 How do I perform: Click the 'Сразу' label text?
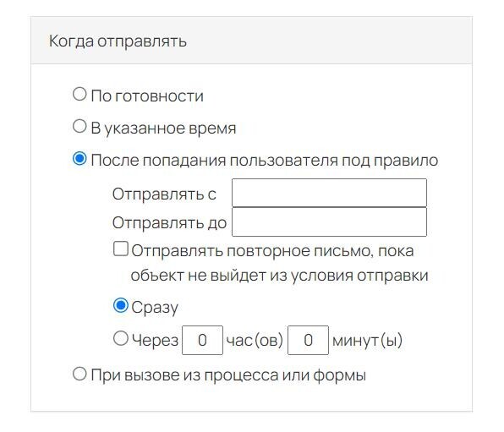[155, 308]
